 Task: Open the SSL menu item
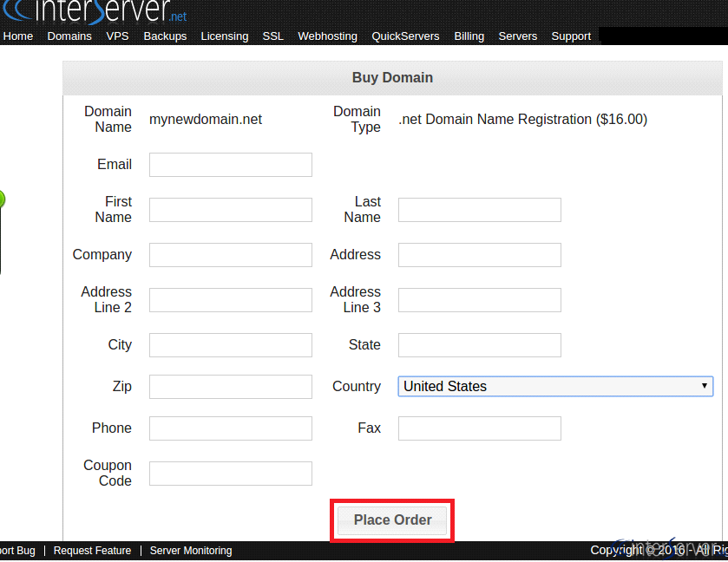[273, 36]
